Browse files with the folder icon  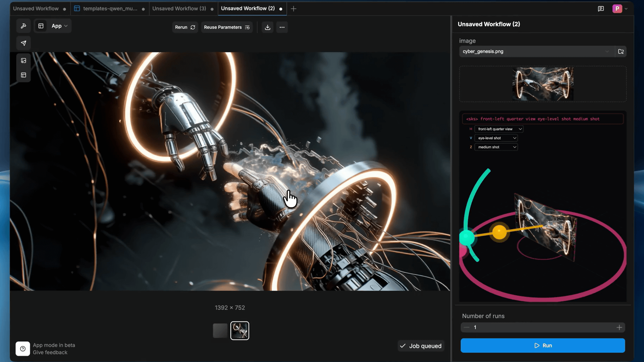[x=621, y=51]
